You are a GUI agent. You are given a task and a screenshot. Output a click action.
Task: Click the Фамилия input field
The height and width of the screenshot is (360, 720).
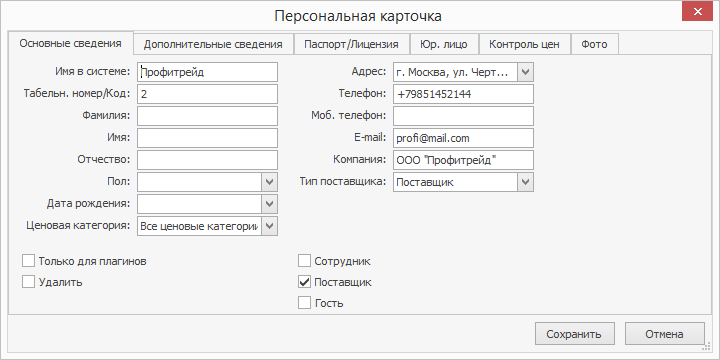(207, 116)
